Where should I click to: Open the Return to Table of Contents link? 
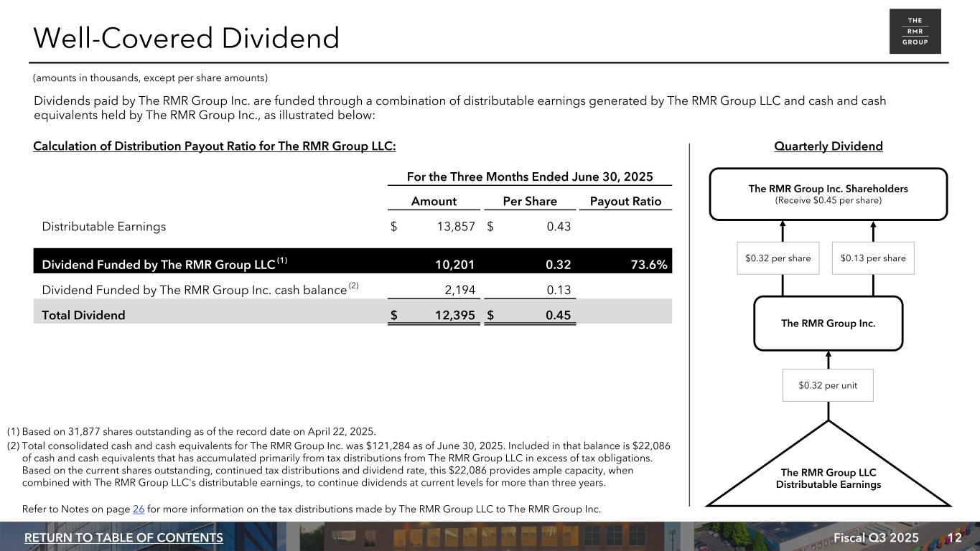coord(123,538)
